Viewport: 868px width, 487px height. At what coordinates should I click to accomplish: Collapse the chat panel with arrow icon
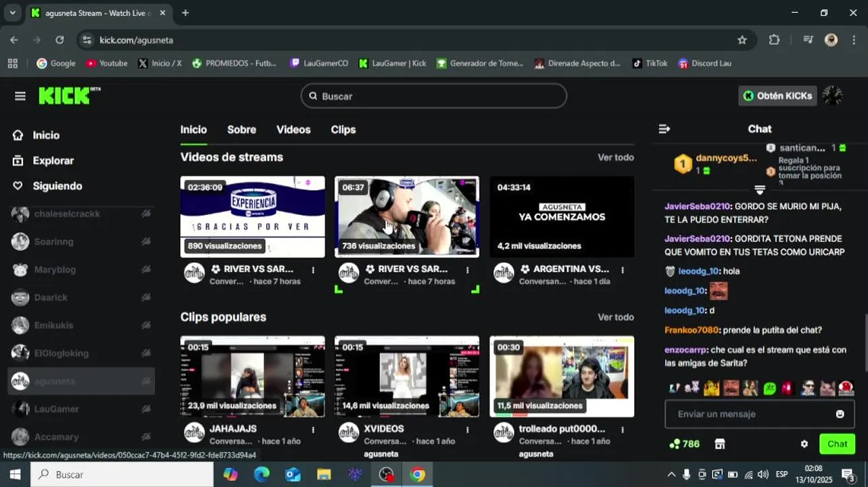pyautogui.click(x=664, y=129)
